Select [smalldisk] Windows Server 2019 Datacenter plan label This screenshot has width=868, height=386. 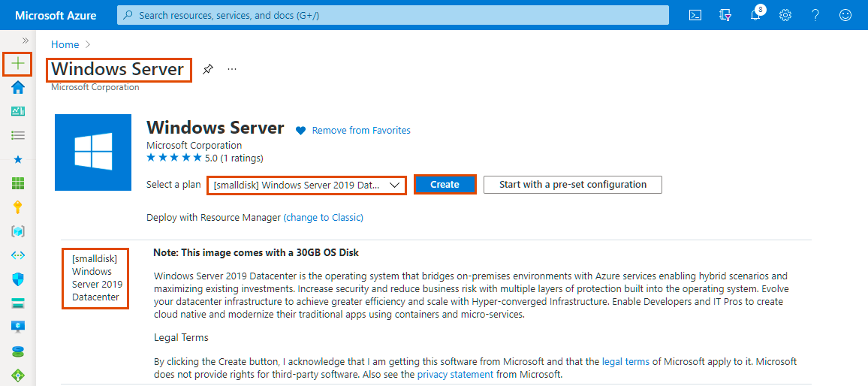[96, 278]
